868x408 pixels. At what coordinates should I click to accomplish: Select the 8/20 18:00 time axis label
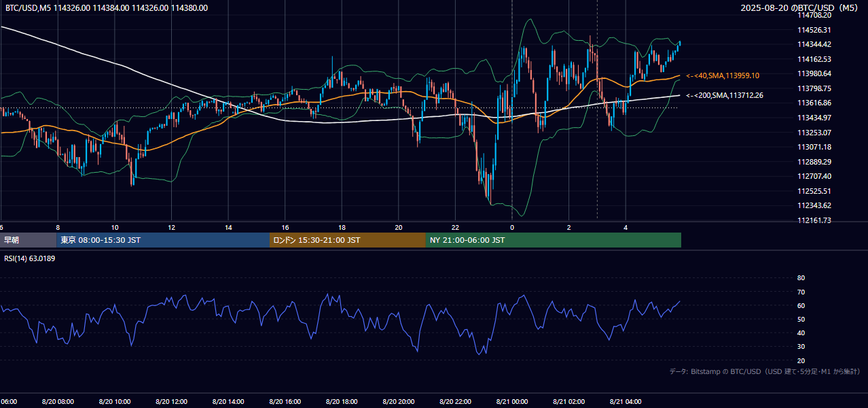[342, 402]
